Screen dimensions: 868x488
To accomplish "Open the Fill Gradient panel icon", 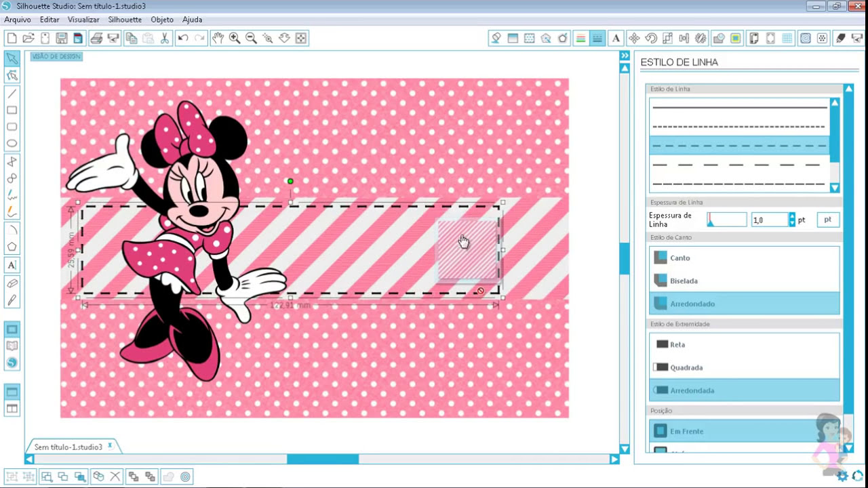I will point(513,39).
